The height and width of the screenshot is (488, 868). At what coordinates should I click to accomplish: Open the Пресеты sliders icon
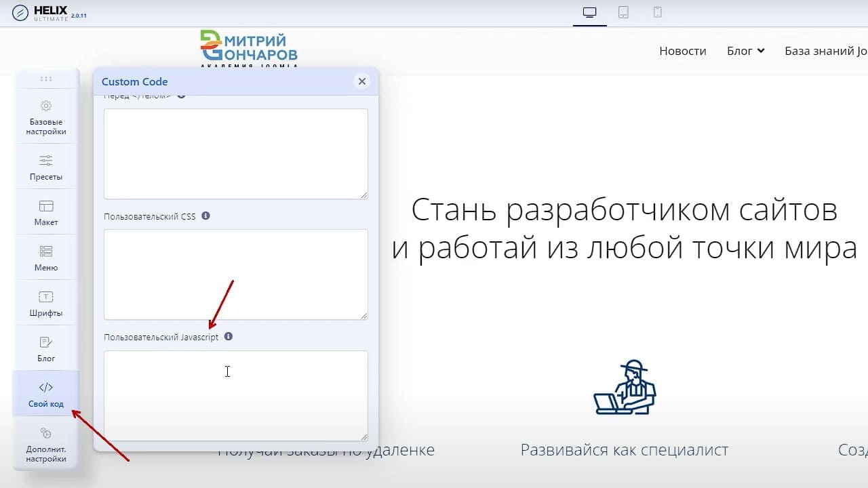[x=46, y=161]
